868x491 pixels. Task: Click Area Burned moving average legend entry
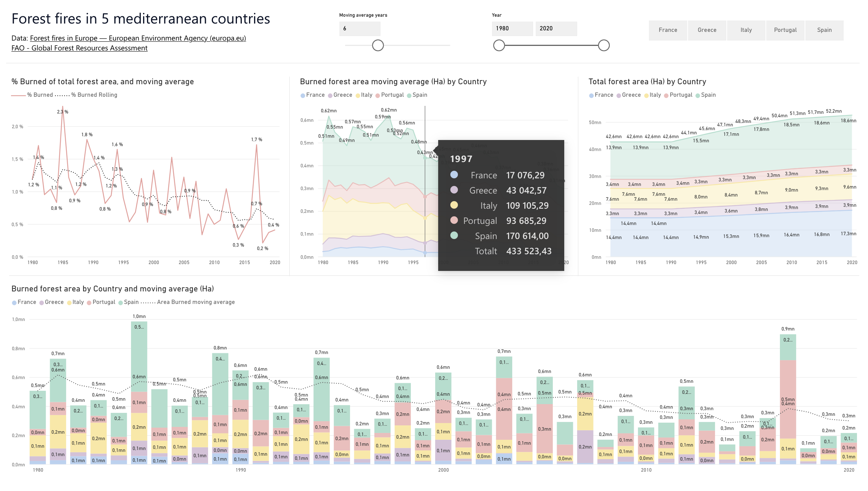(196, 302)
